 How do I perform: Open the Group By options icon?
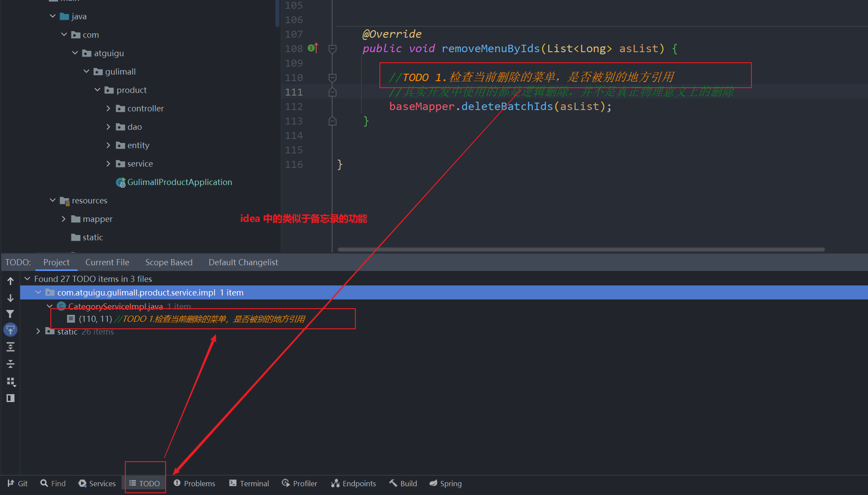click(x=11, y=381)
